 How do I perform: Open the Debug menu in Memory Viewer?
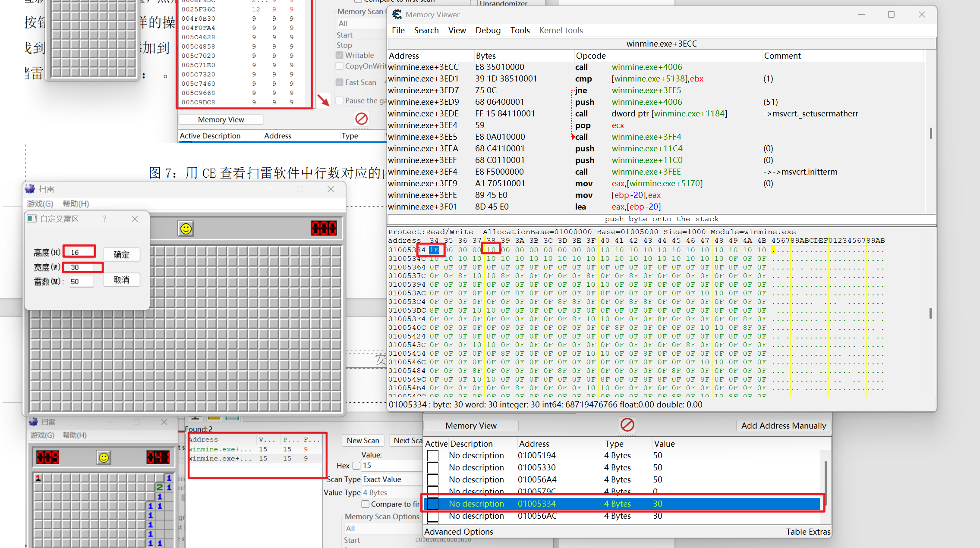tap(488, 30)
